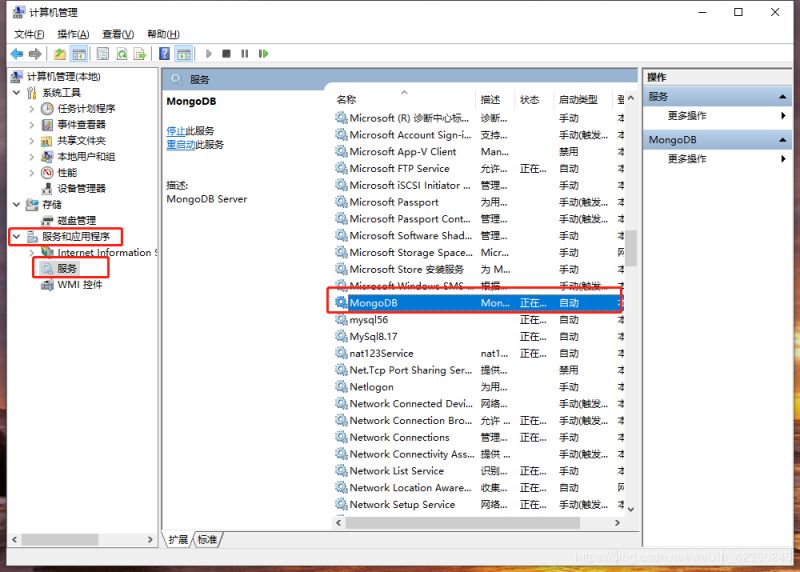Sort by the 描述 column header
Image resolution: width=800 pixels, height=572 pixels.
[x=490, y=100]
